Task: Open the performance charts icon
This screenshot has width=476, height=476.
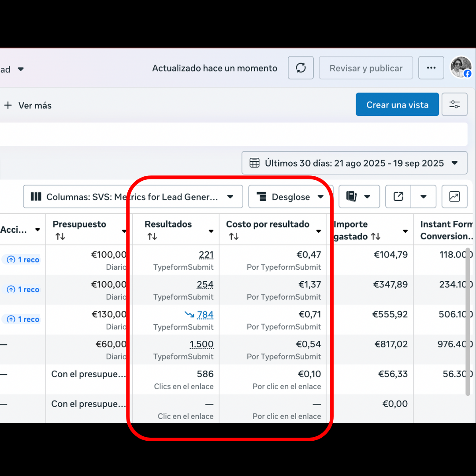Action: (454, 197)
